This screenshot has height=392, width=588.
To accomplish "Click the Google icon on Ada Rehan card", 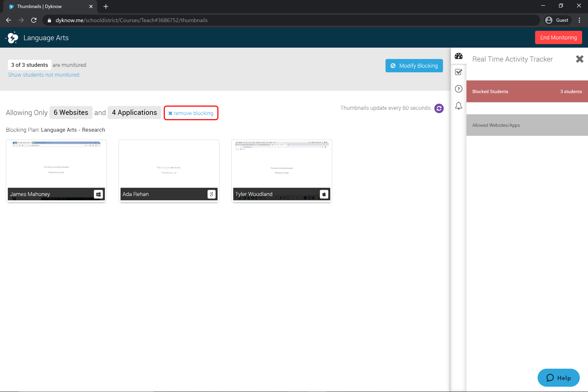I will (211, 194).
